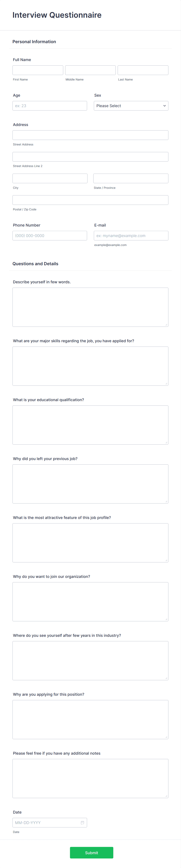Click the Postal / Zip Code field
Screen dimensions: 181x868
(90, 199)
